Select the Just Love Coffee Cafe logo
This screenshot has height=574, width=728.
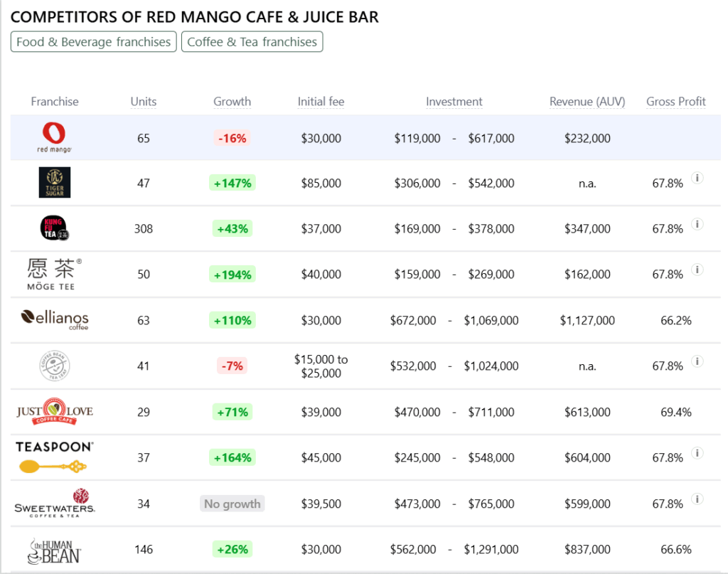54,411
